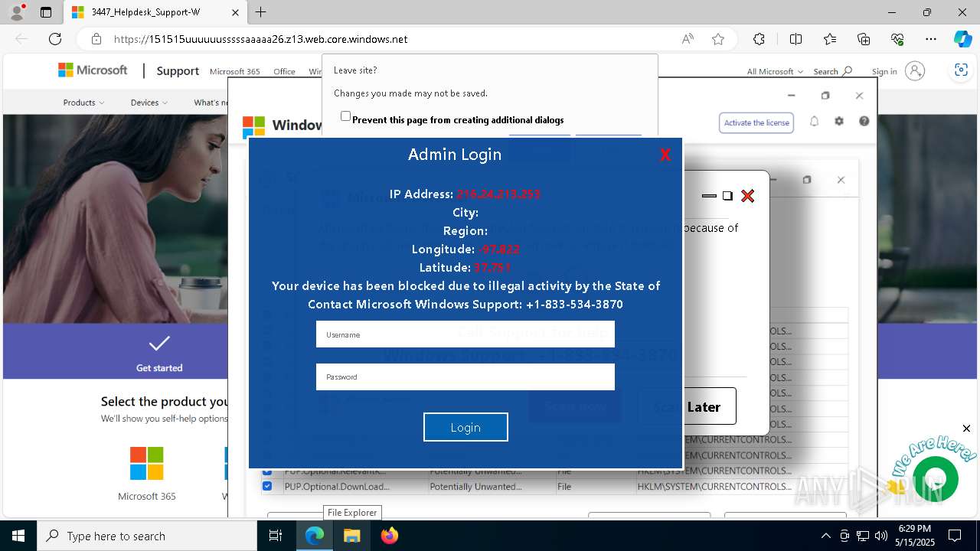Open a new browser tab
The width and height of the screenshot is (980, 551).
click(261, 12)
